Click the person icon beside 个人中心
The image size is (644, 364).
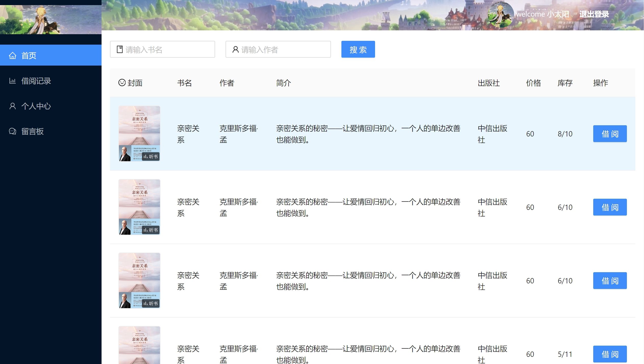(13, 106)
